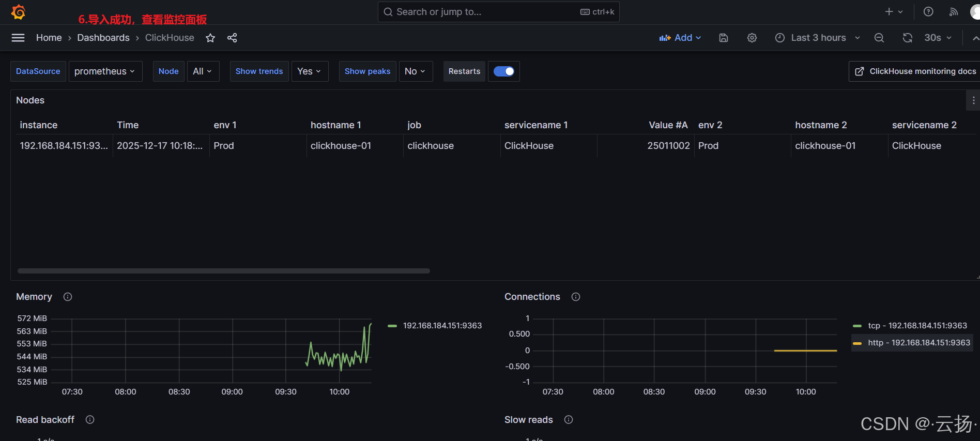The image size is (980, 441).
Task: Star the ClickHouse dashboard as favorite
Action: (x=210, y=38)
